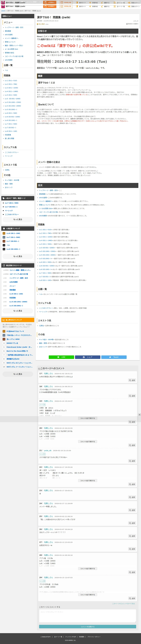This screenshot has height=644, width=141.
Task: Expand the Lv.7 (ID:1~500) tag triangle
Action: 4,203
